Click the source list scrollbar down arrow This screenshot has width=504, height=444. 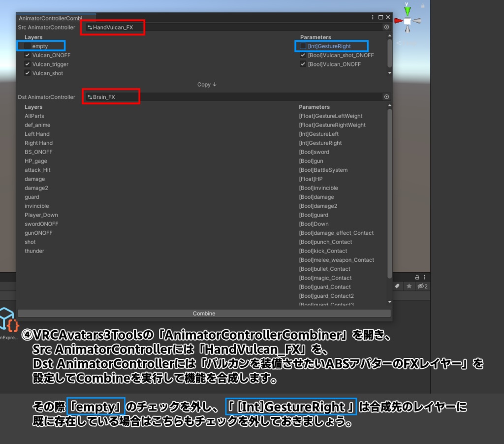click(390, 73)
